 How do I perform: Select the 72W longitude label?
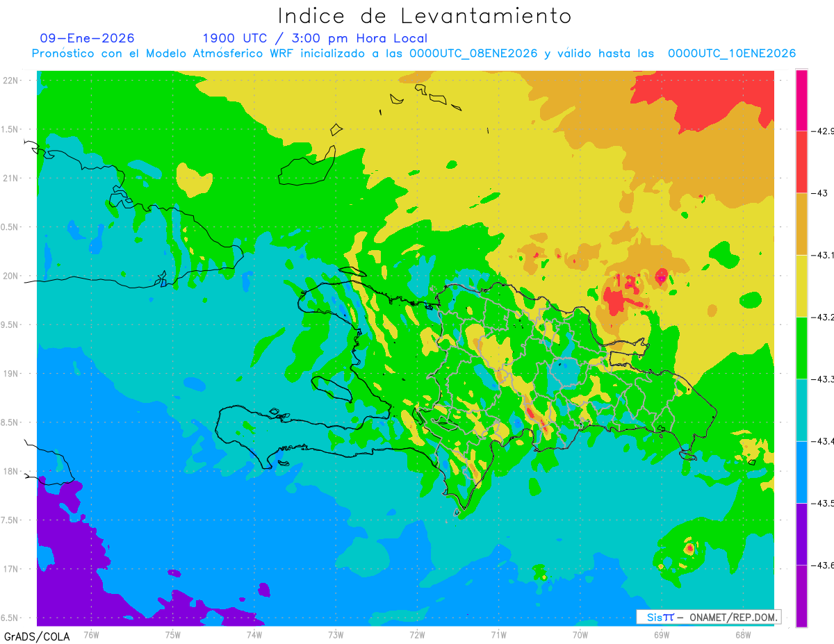coord(417,634)
